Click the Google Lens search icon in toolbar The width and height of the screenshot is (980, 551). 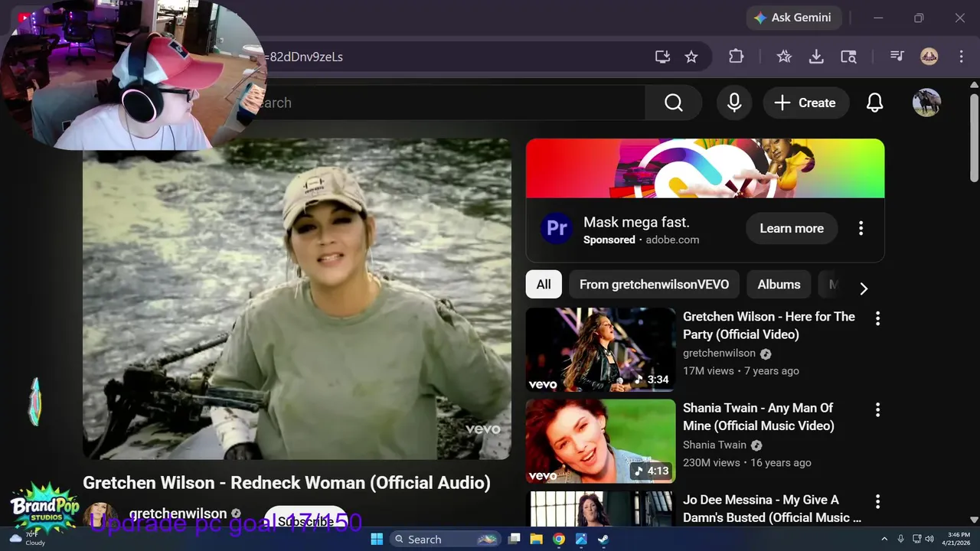[848, 57]
